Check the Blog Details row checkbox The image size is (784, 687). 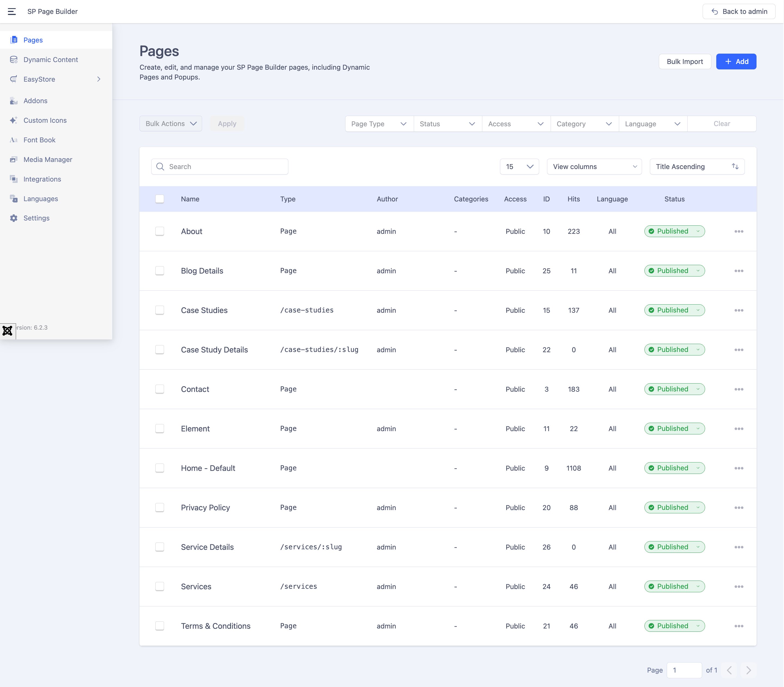click(160, 271)
